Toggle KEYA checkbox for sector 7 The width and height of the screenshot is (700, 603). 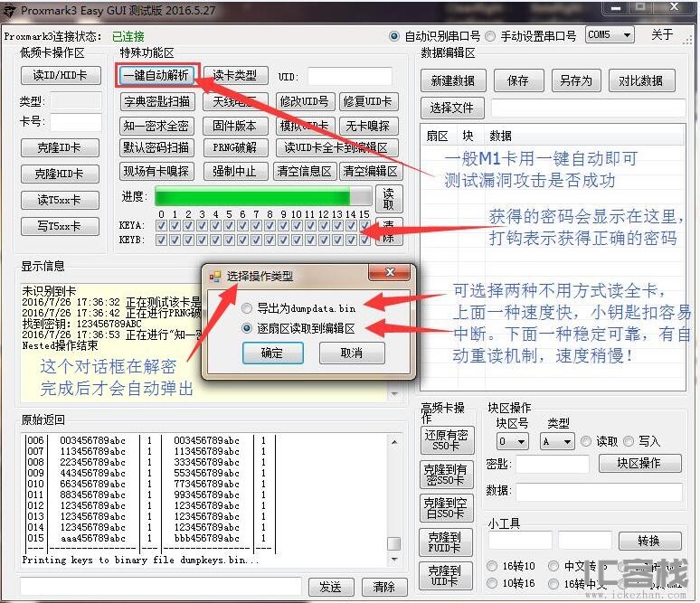pos(256,225)
